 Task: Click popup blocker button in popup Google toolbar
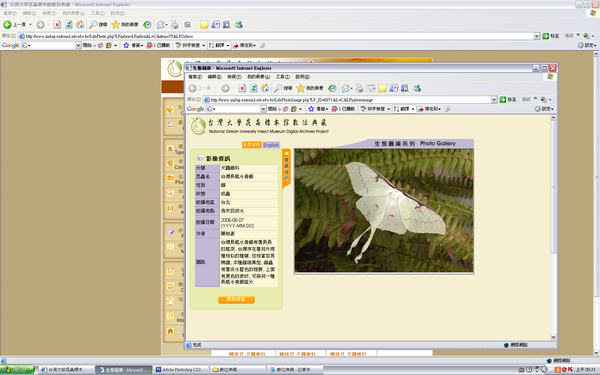click(x=343, y=109)
